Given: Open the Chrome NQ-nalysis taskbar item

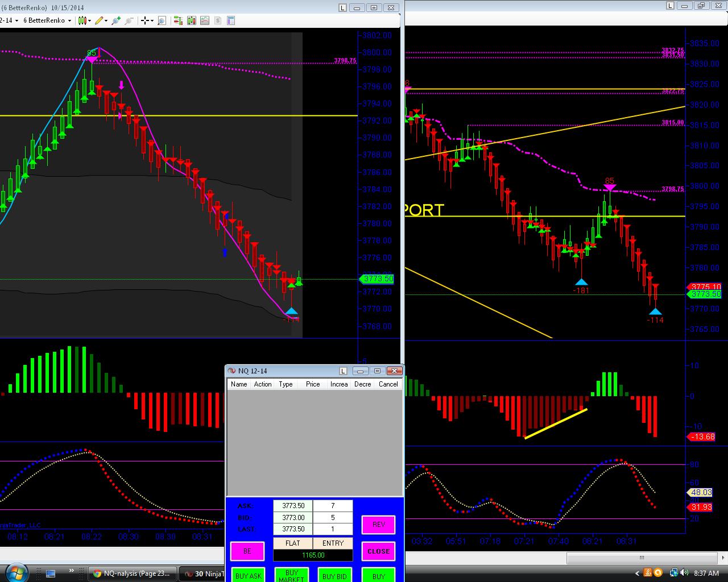Looking at the screenshot, I should point(132,573).
